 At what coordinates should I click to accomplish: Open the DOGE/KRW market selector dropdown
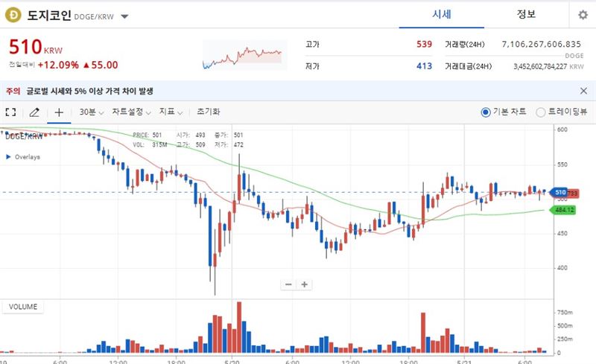pyautogui.click(x=124, y=16)
